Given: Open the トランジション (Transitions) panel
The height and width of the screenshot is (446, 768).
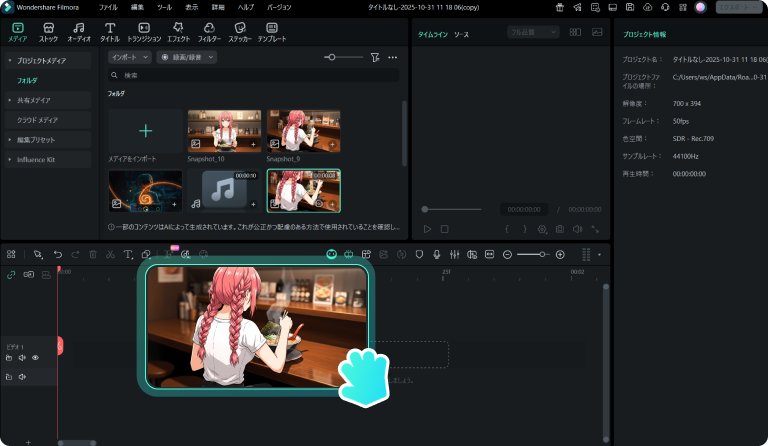Looking at the screenshot, I should pyautogui.click(x=144, y=31).
